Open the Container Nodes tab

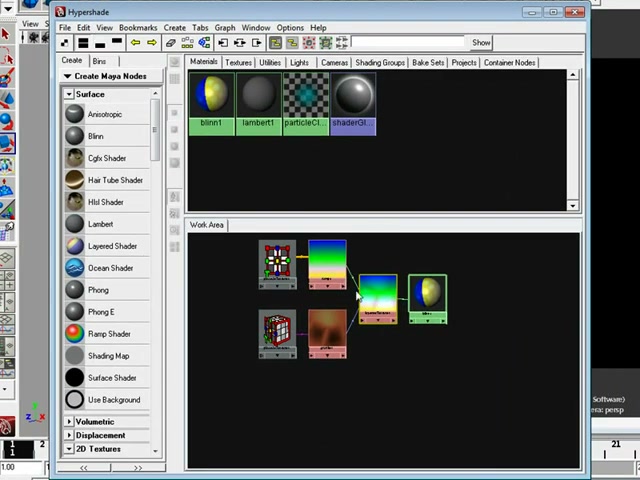[x=509, y=62]
